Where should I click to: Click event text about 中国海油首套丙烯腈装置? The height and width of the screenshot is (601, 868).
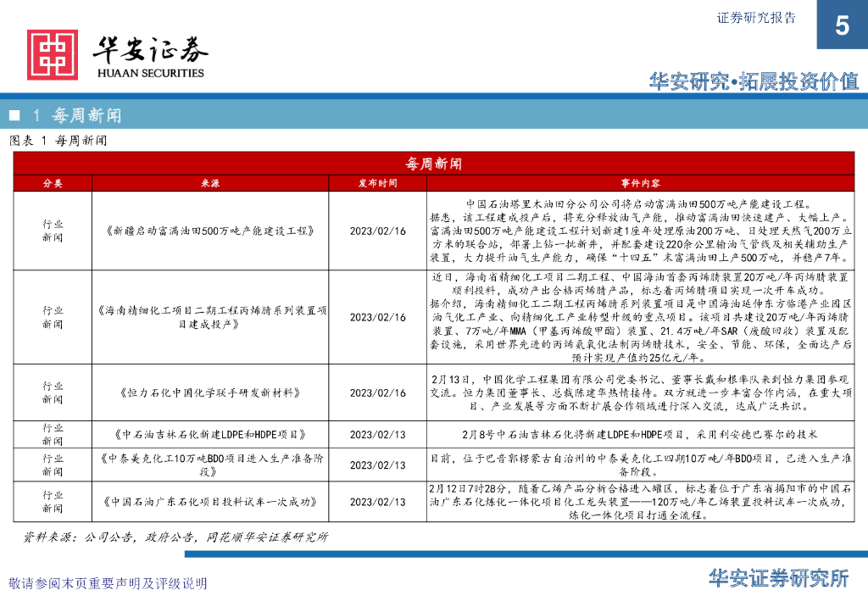(x=641, y=317)
